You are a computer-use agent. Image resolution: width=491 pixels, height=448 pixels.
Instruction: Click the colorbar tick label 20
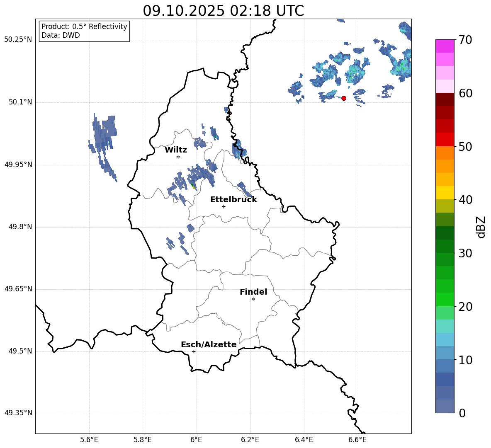click(465, 307)
